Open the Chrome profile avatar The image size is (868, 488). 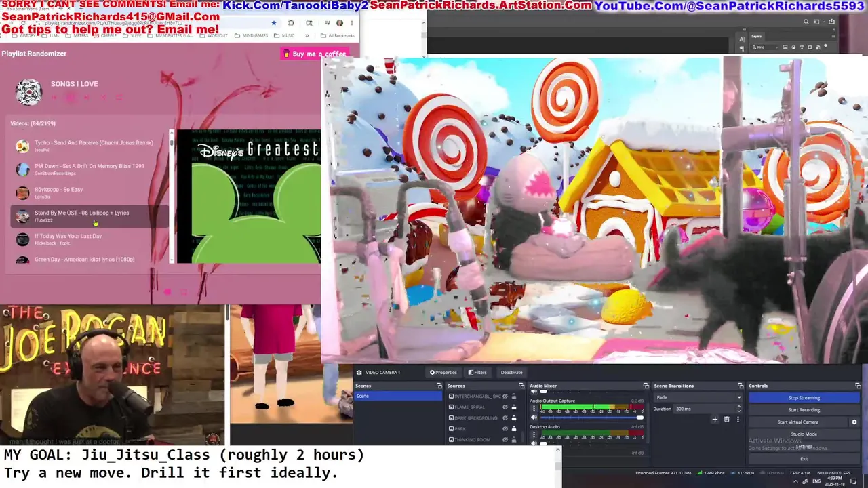(x=340, y=23)
